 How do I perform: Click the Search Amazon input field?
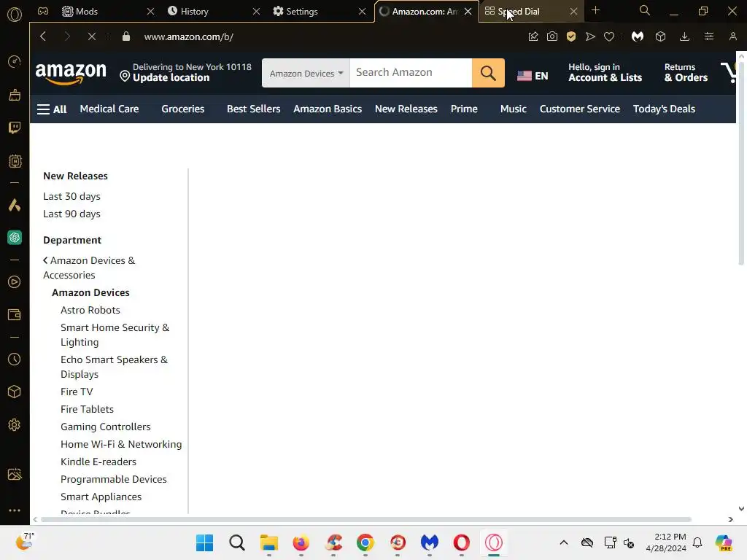coord(411,73)
